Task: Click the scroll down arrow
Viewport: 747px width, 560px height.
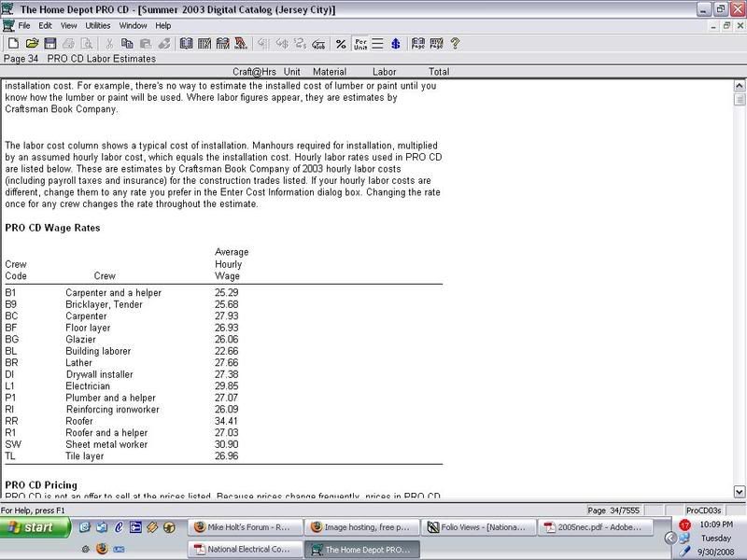Action: tap(739, 492)
